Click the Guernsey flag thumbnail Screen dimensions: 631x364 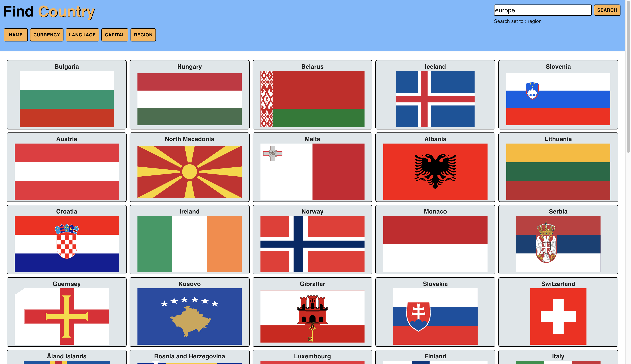(66, 317)
